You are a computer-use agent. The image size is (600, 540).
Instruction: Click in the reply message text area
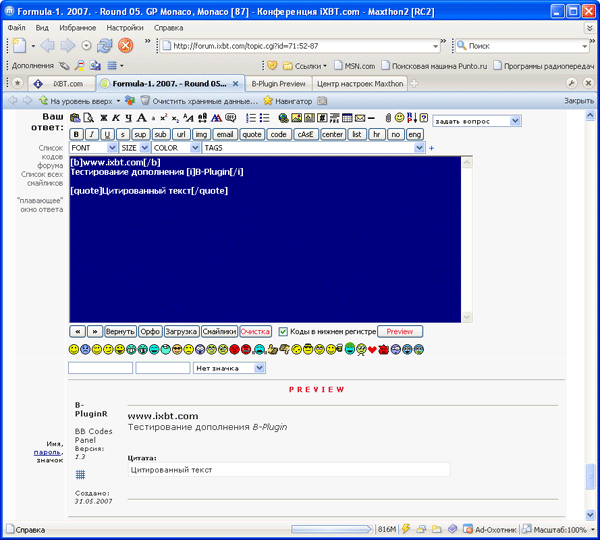(x=265, y=239)
